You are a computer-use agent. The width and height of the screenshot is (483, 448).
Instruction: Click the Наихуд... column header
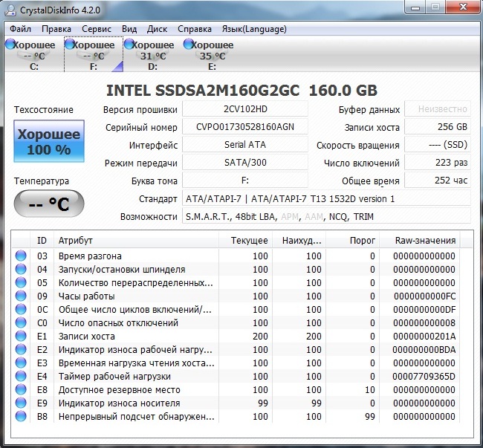299,241
